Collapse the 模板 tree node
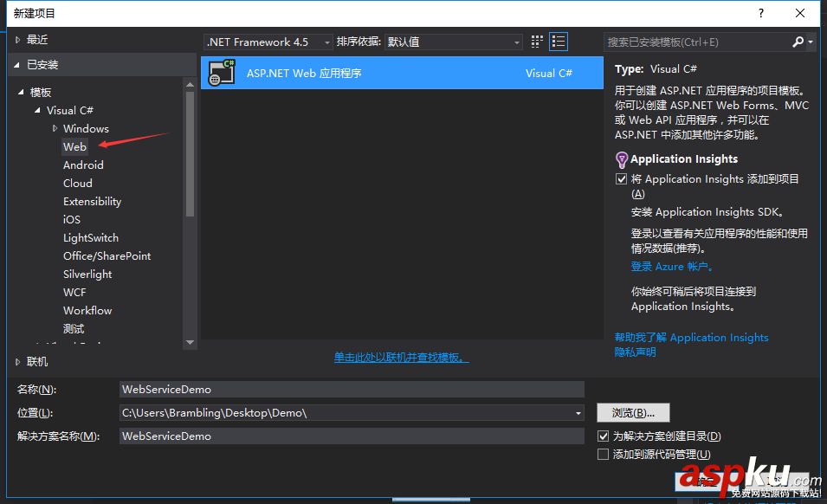827x504 pixels. 21,93
